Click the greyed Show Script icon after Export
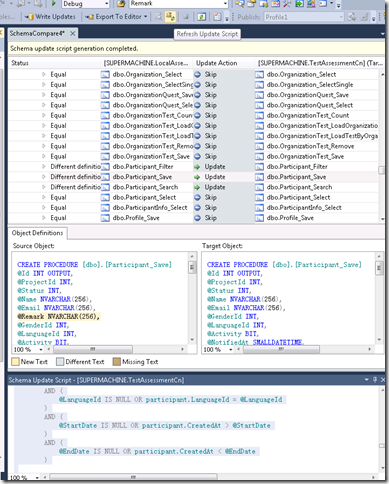The width and height of the screenshot is (389, 484). (158, 17)
